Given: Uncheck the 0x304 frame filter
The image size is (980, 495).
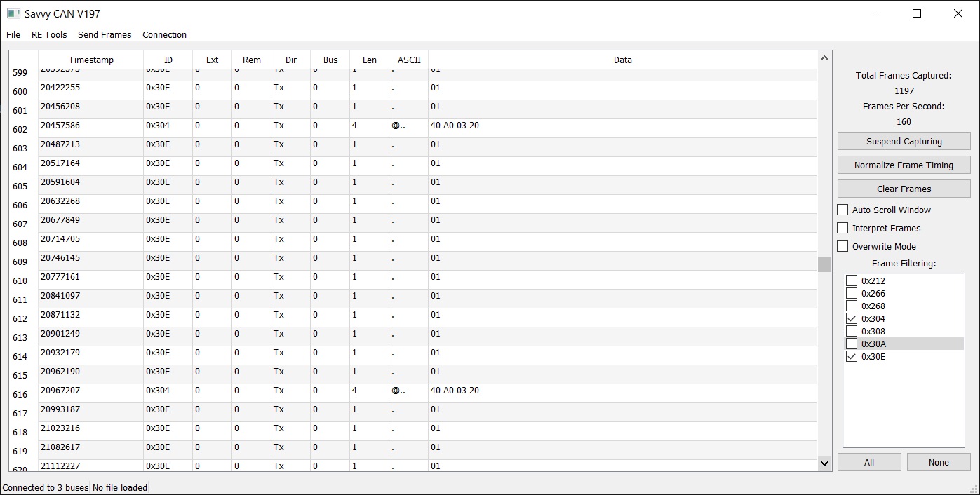Looking at the screenshot, I should click(852, 319).
